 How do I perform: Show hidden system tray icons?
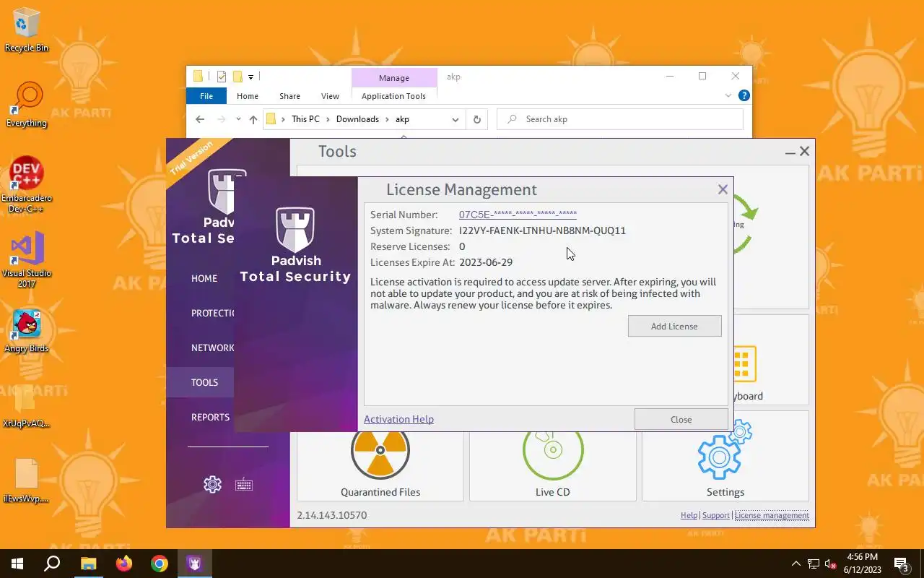click(x=796, y=564)
